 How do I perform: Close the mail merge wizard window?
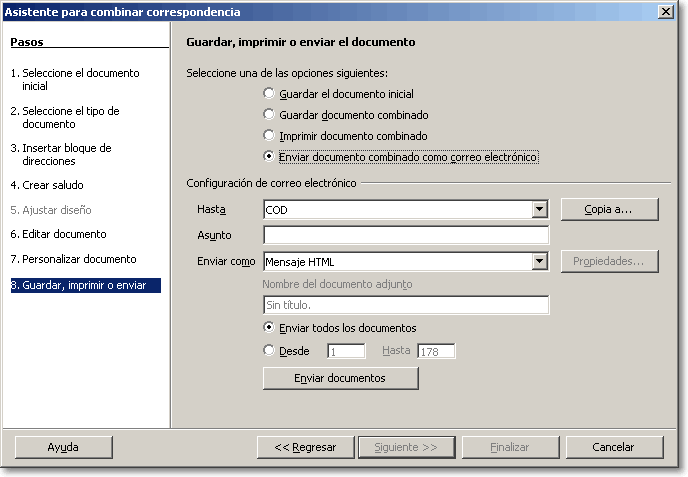pos(666,11)
